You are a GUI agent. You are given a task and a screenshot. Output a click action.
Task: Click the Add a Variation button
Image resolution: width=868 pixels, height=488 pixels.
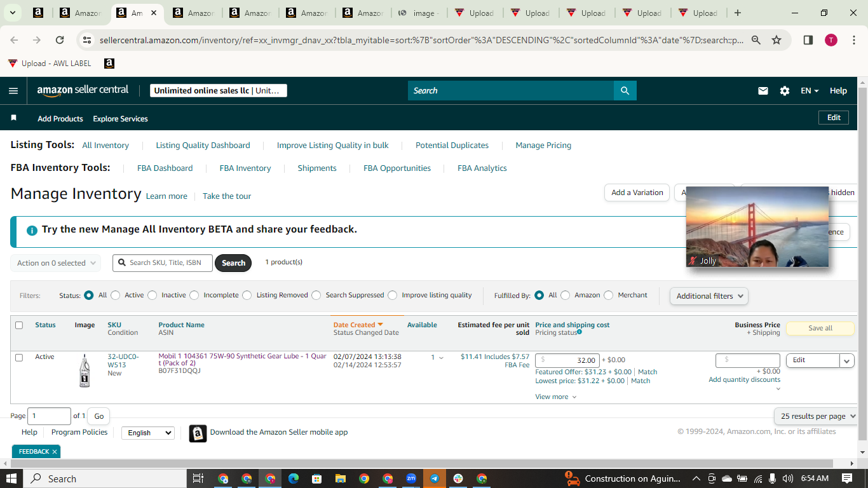[637, 193]
